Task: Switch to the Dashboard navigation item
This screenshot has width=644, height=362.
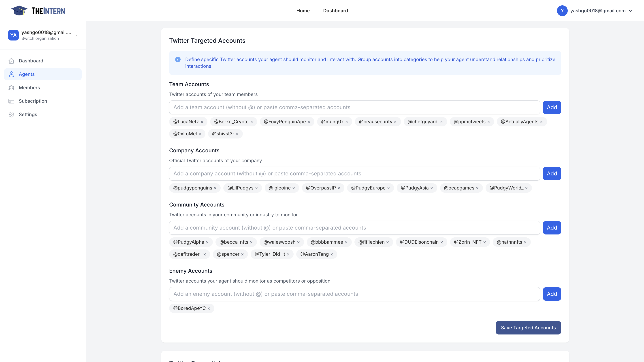Action: 335,11
